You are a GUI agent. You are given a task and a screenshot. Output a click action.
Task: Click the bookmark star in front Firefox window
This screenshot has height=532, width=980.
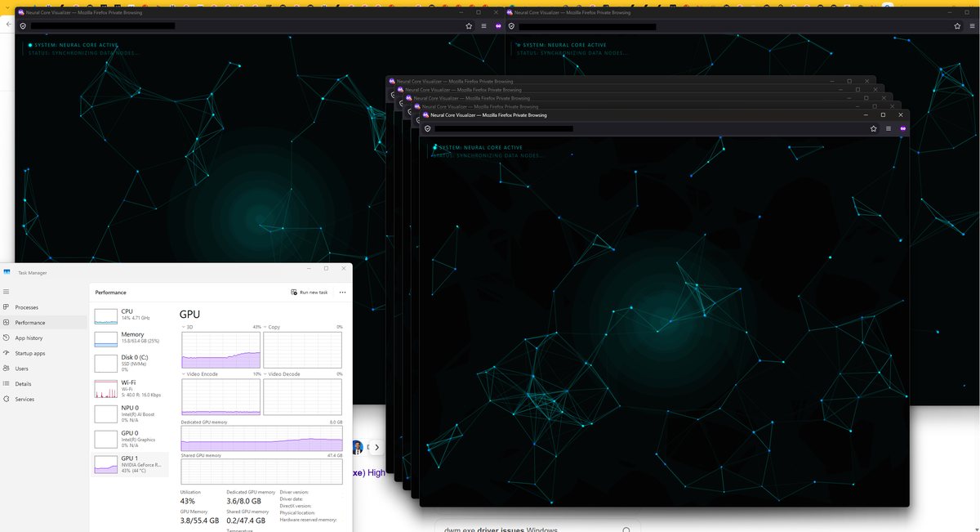(x=874, y=128)
